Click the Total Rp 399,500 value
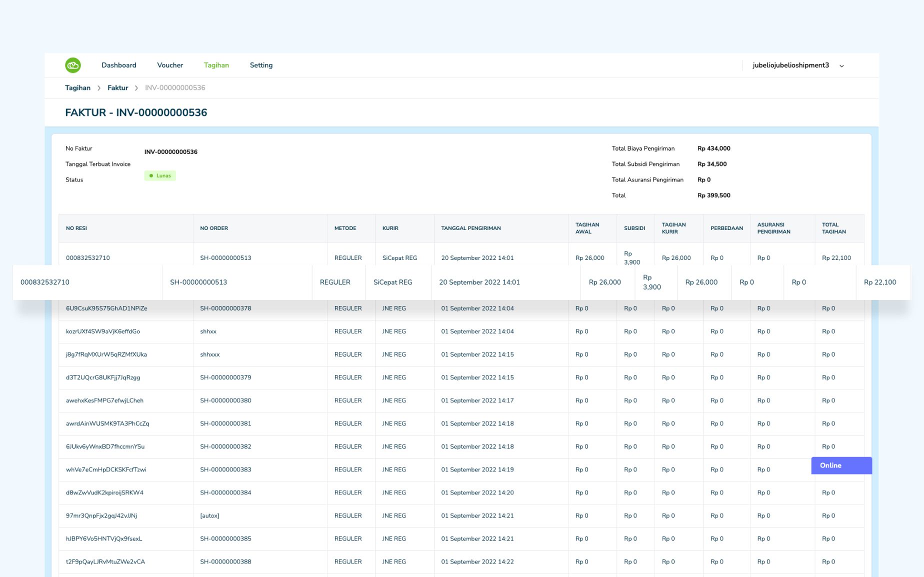The height and width of the screenshot is (577, 924). click(x=714, y=195)
